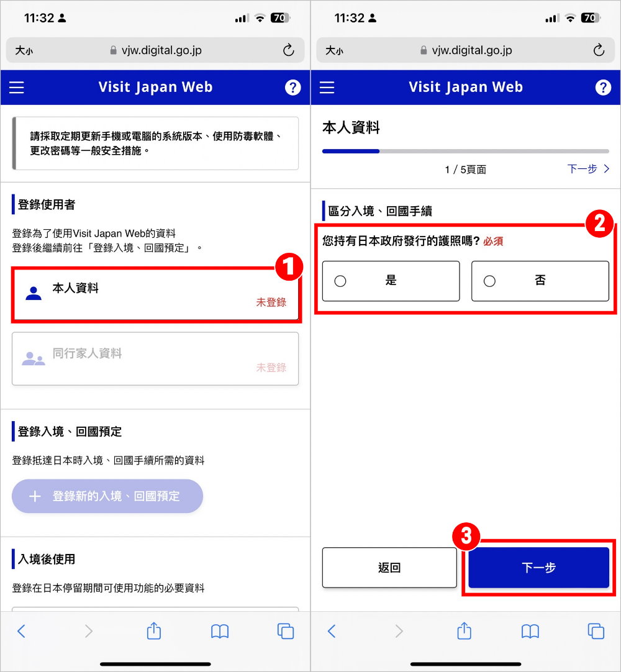The height and width of the screenshot is (672, 621).
Task: Tap the Wi-Fi indicator on the right status bar
Action: tap(570, 18)
